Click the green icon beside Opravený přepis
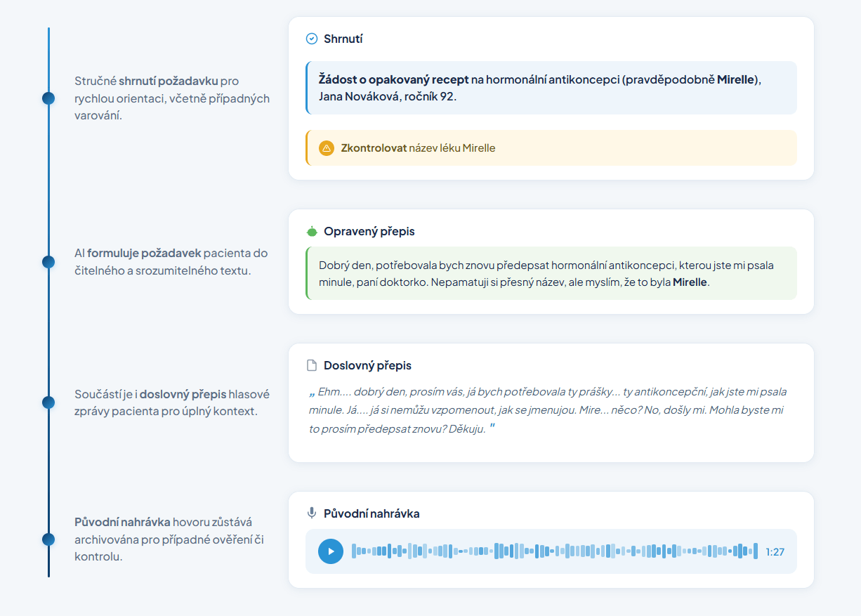 pyautogui.click(x=312, y=231)
